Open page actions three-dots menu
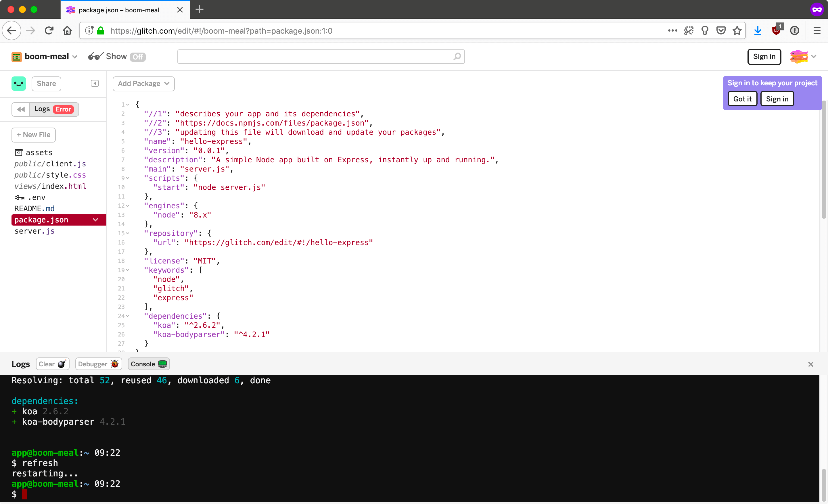The width and height of the screenshot is (828, 504). (x=672, y=30)
